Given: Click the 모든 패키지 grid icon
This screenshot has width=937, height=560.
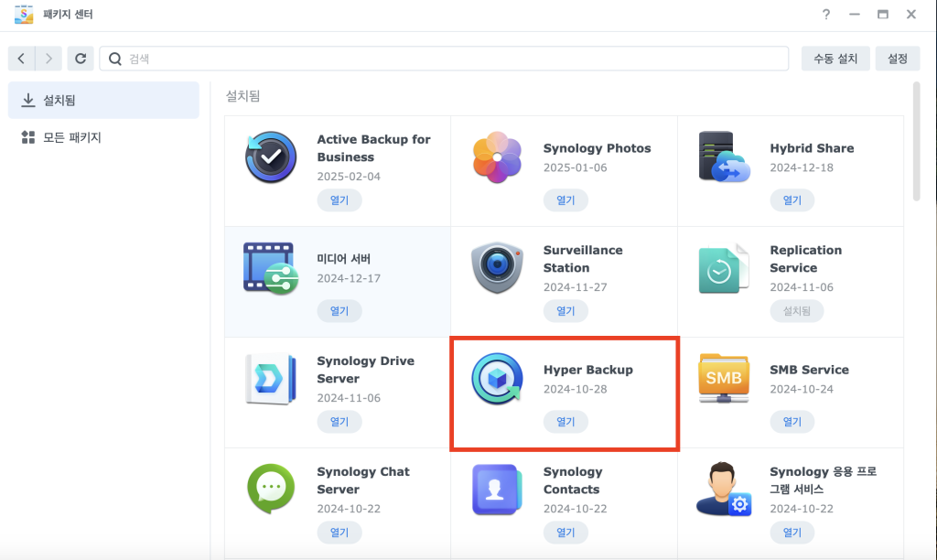Looking at the screenshot, I should coord(28,137).
